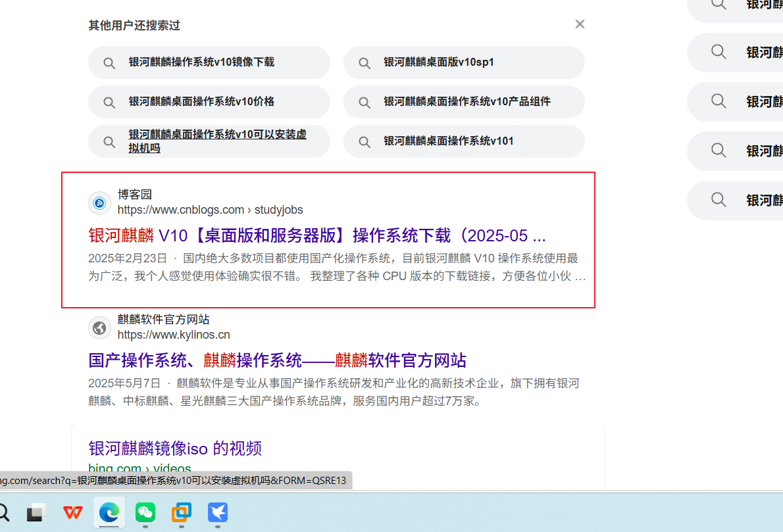783x532 pixels.
Task: Click the 博客园 site favicon
Action: [99, 203]
